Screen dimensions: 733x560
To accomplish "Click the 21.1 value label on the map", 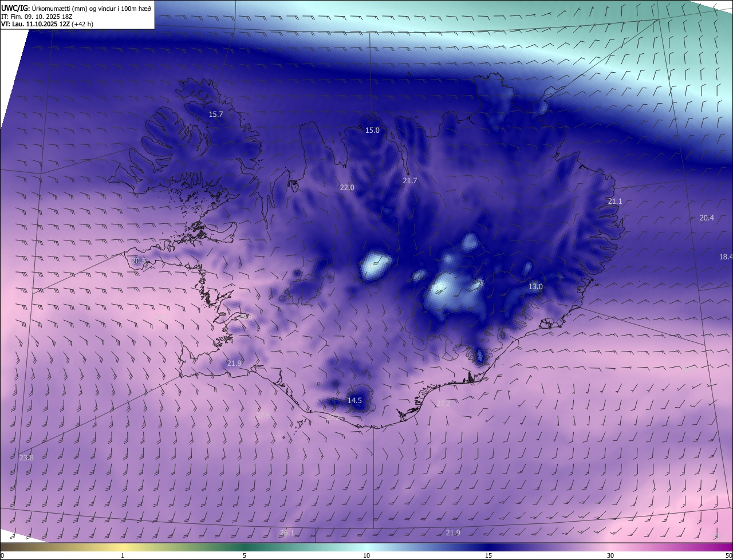I will (614, 202).
